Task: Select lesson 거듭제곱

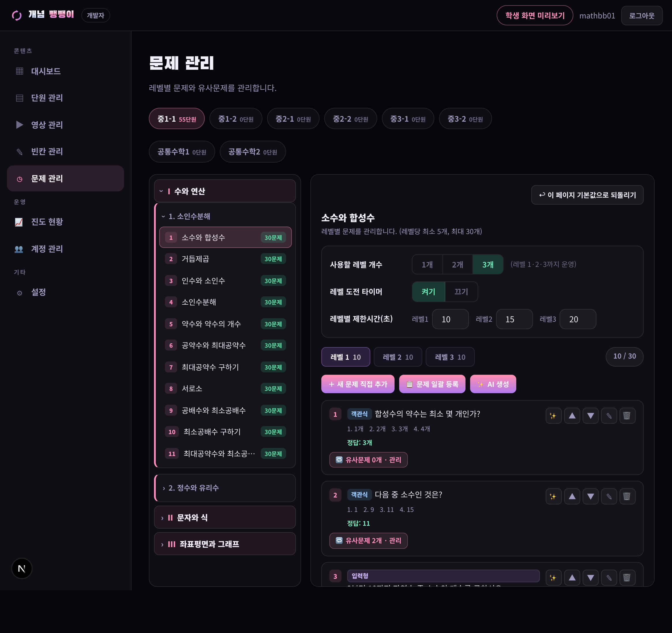Action: click(x=226, y=259)
